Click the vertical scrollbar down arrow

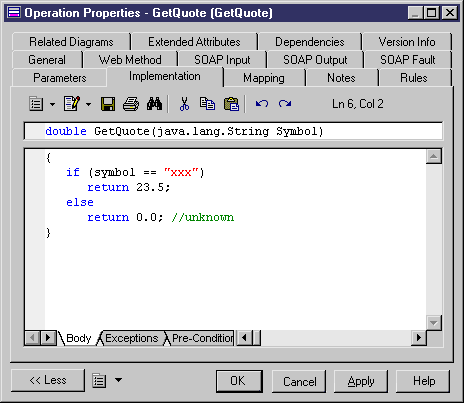coord(434,323)
